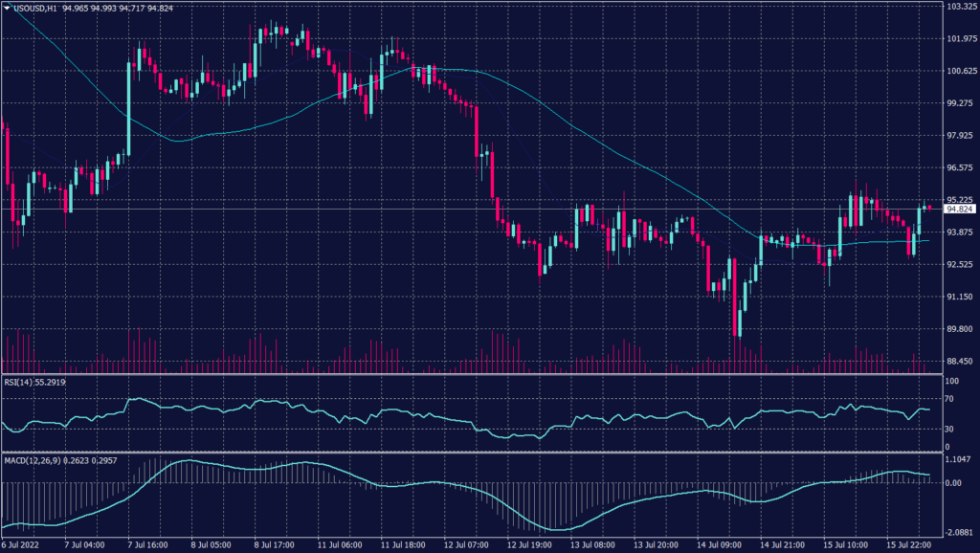Select the 8 Jul 17:00 time label
Viewport: 980px width, 553px height.
point(273,545)
